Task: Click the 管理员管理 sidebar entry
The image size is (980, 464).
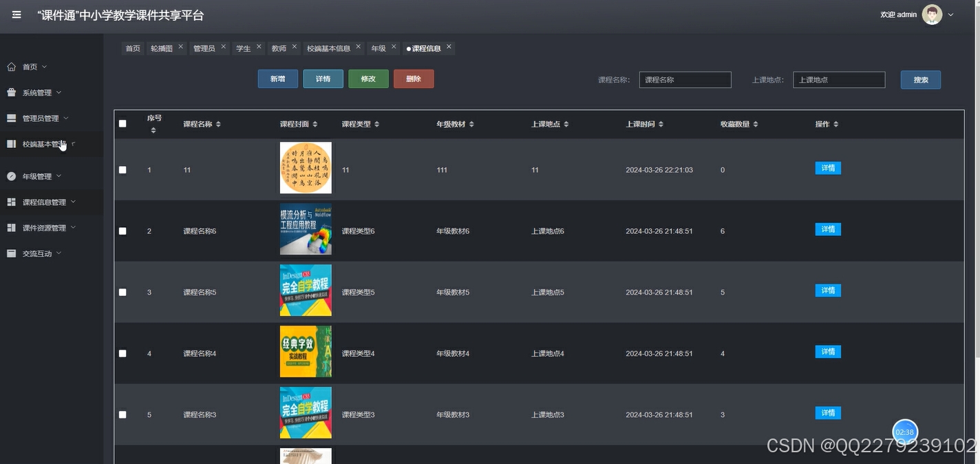Action: pyautogui.click(x=38, y=118)
